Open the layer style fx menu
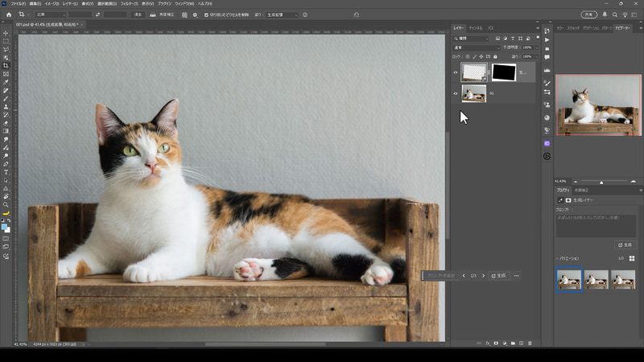Viewport: 644px width, 362px height. (488, 343)
